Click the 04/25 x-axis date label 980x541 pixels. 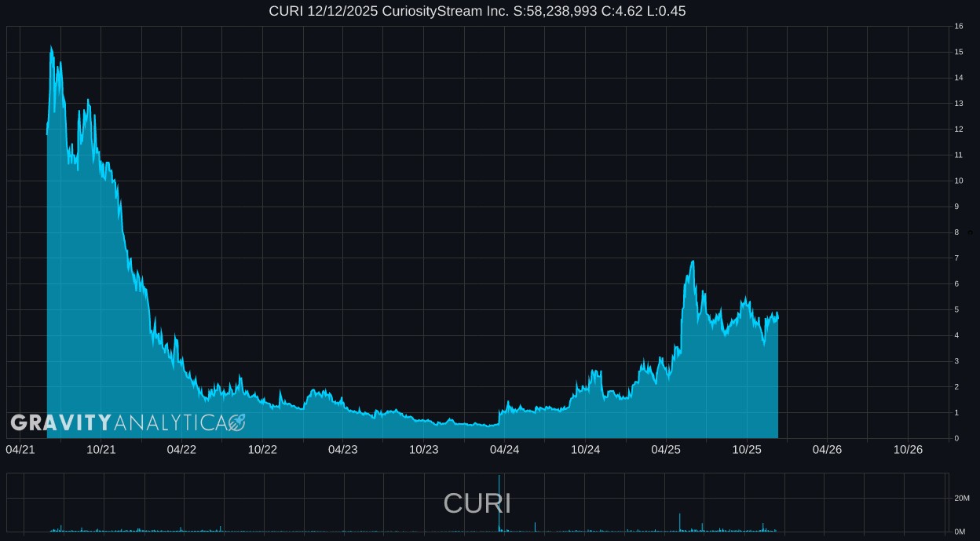(x=666, y=449)
